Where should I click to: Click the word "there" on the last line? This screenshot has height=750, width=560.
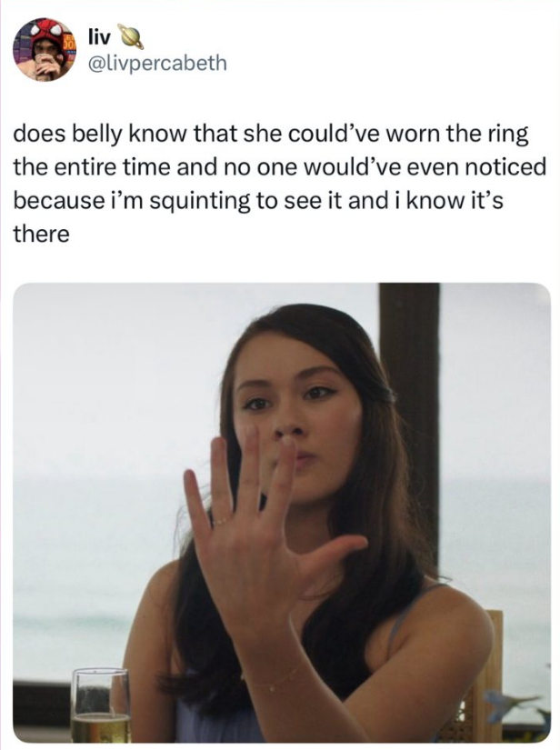(41, 235)
